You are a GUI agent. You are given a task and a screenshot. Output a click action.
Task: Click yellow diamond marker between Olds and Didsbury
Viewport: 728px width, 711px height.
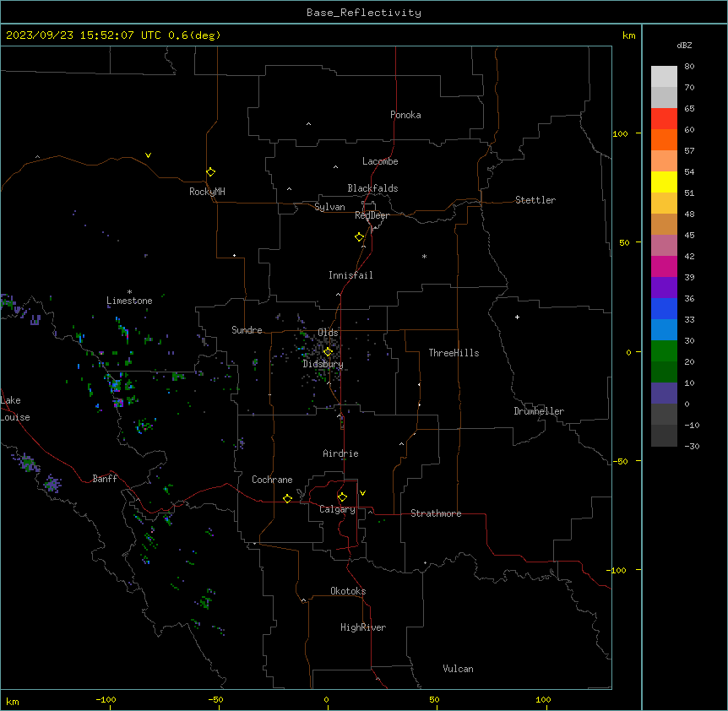(328, 351)
